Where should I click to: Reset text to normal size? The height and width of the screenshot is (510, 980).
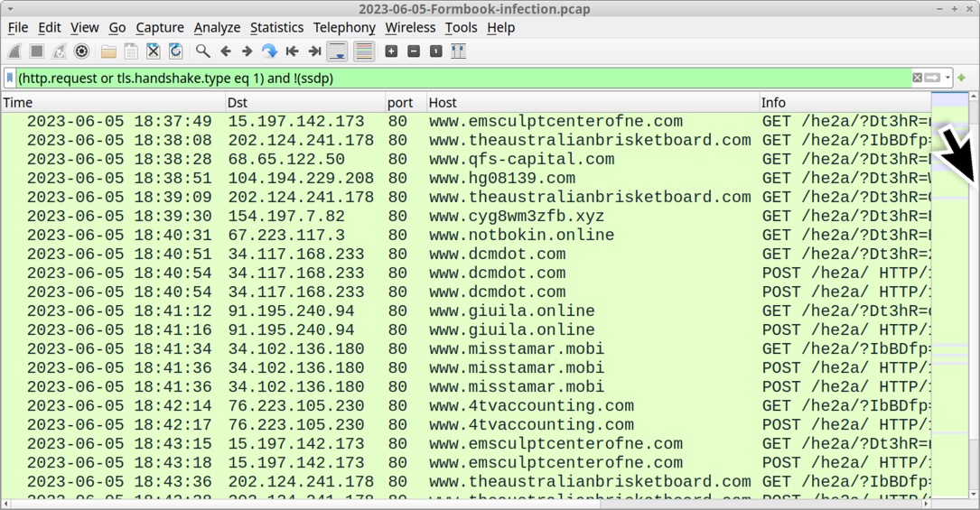pos(436,51)
